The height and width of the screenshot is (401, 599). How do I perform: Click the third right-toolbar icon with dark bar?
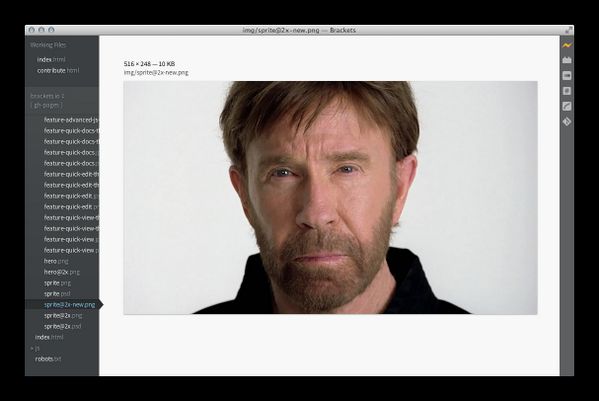[567, 76]
